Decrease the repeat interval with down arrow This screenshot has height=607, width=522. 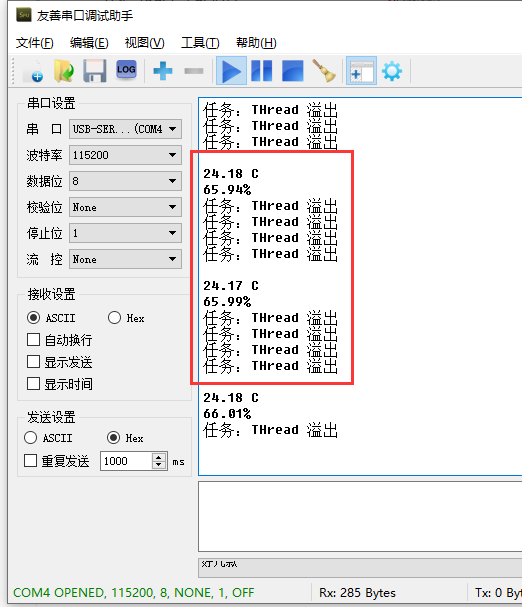click(x=159, y=465)
